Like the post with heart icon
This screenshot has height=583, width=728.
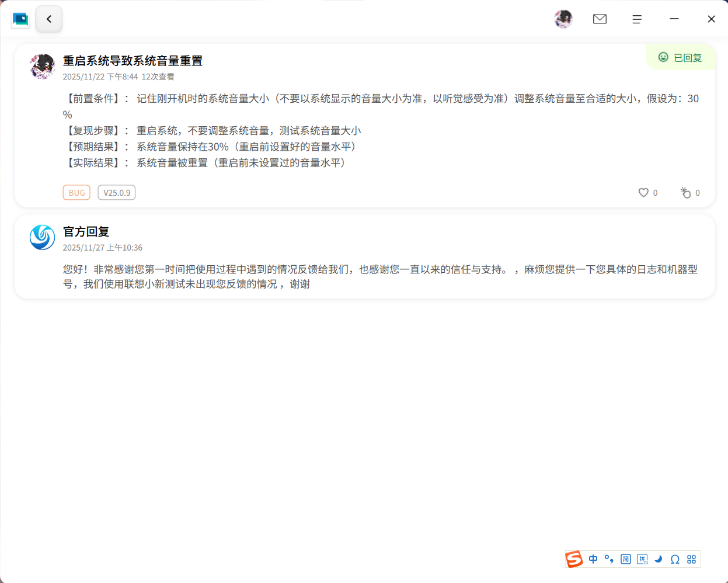[643, 193]
